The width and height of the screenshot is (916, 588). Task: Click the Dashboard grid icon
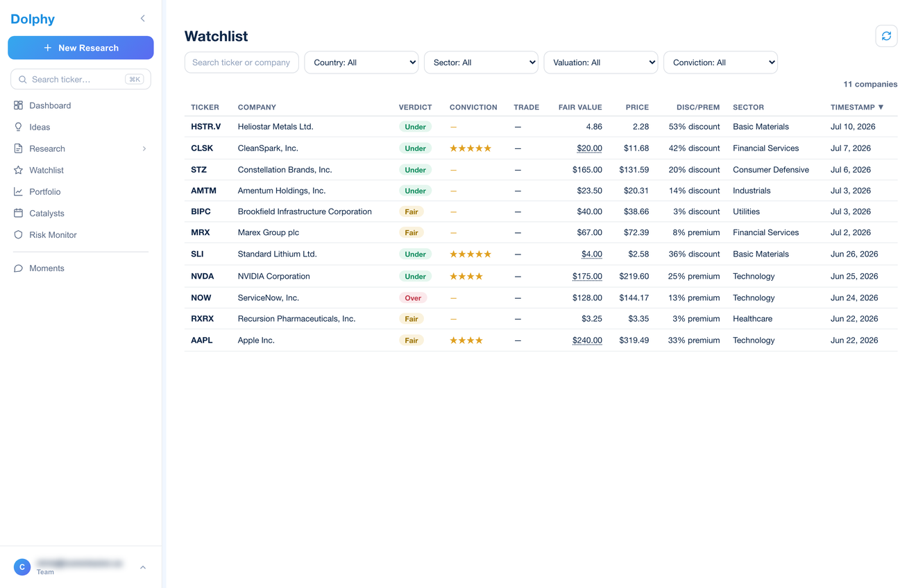pos(18,105)
